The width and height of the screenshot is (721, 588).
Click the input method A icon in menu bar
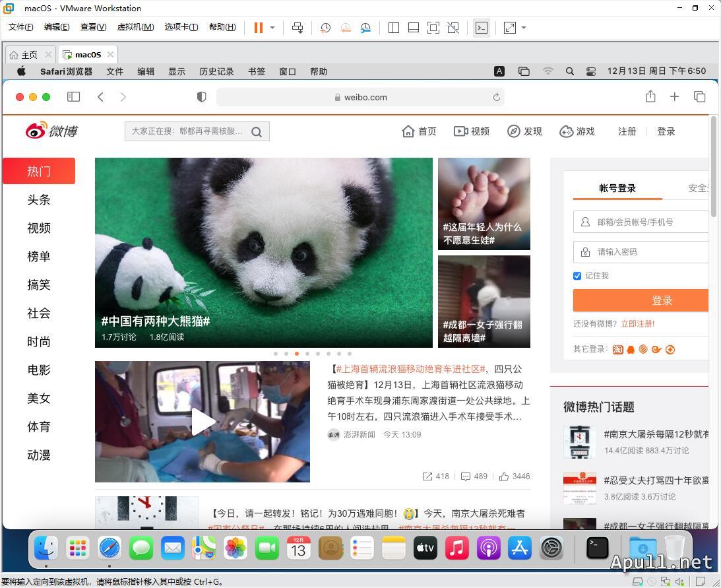[499, 71]
